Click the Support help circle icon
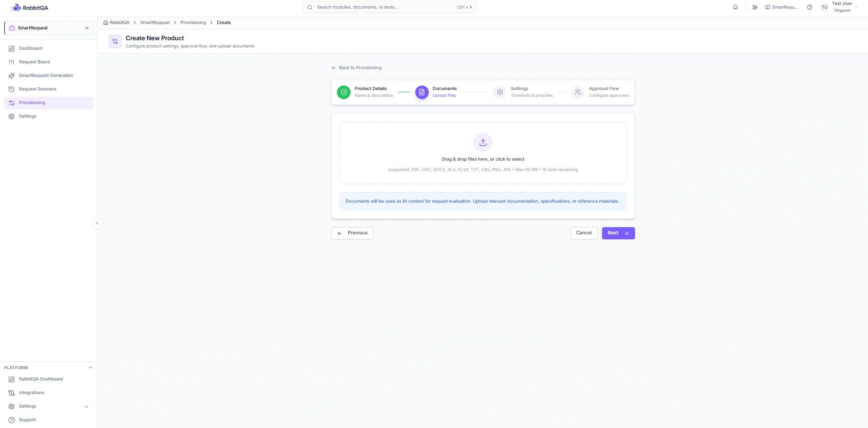 tap(12, 420)
